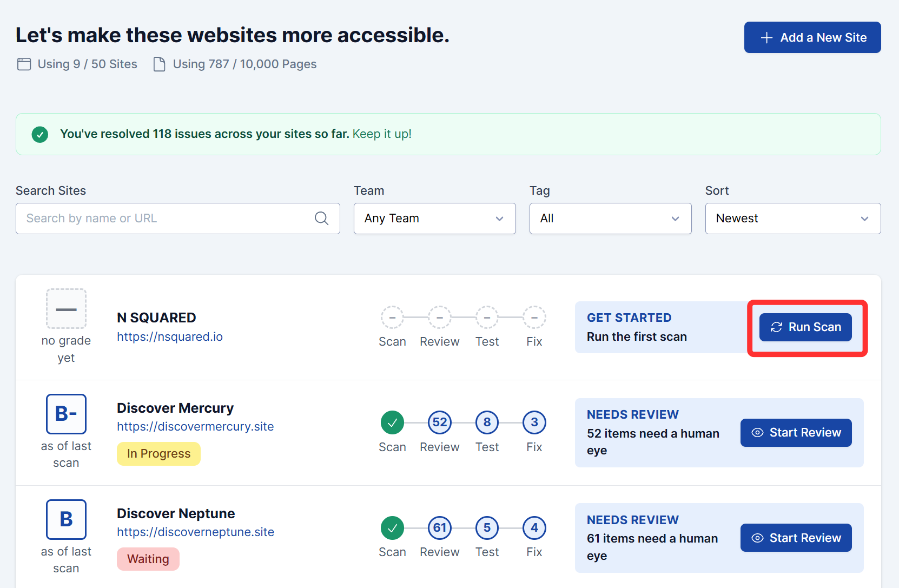Click Start Review for Discover Mercury

(x=796, y=433)
